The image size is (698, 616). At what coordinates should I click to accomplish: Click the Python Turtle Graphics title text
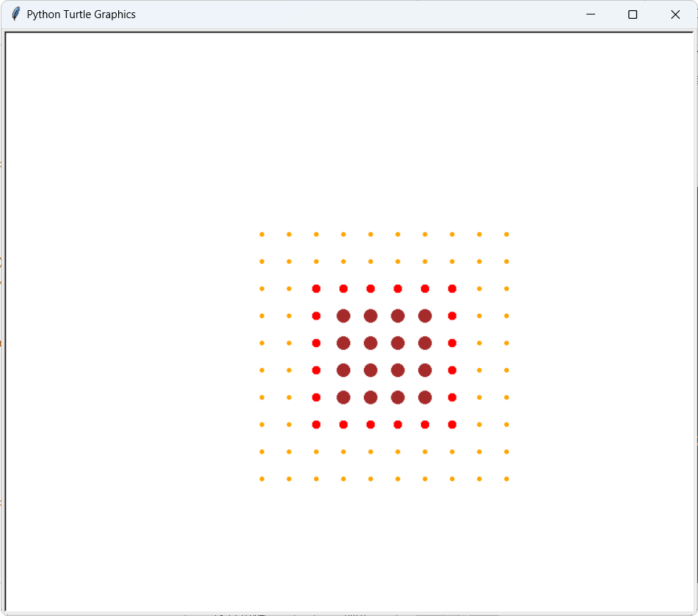(x=81, y=14)
